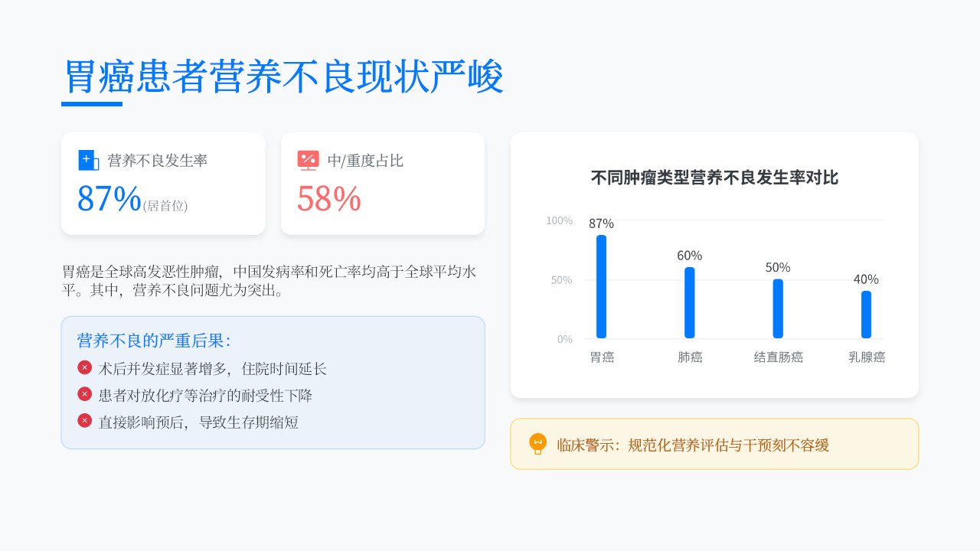Click the red percent icon beside 中/重度占比
Image resolution: width=980 pixels, height=551 pixels.
(x=308, y=160)
